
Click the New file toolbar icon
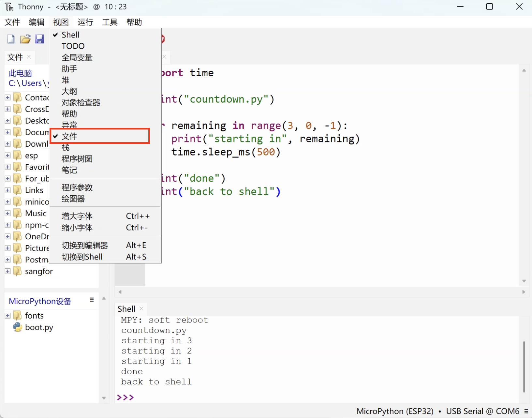11,39
